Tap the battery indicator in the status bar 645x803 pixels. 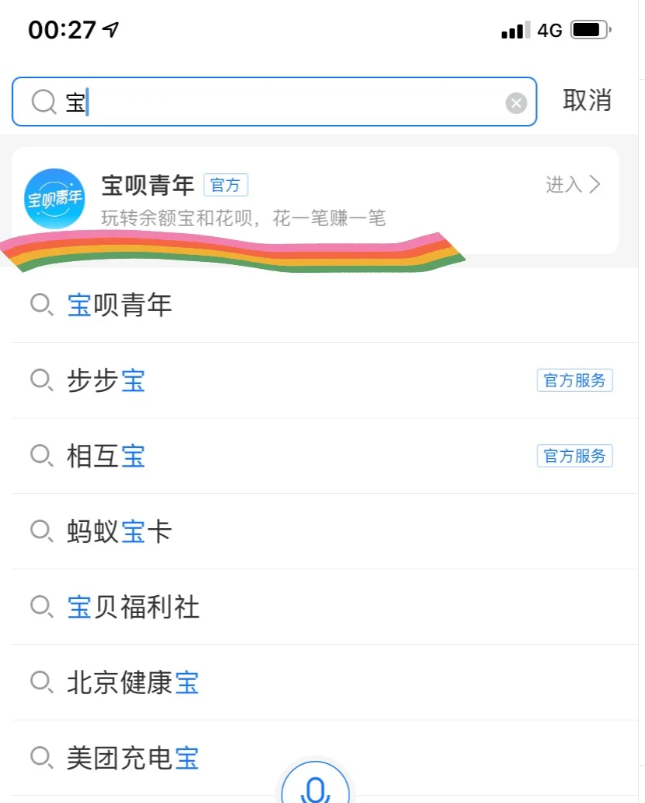591,30
